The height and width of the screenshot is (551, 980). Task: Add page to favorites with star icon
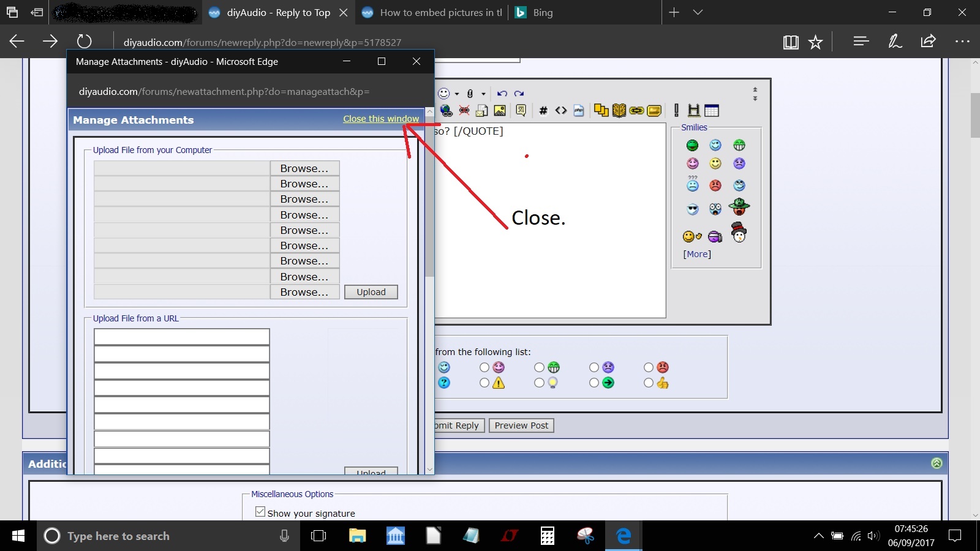pos(815,42)
